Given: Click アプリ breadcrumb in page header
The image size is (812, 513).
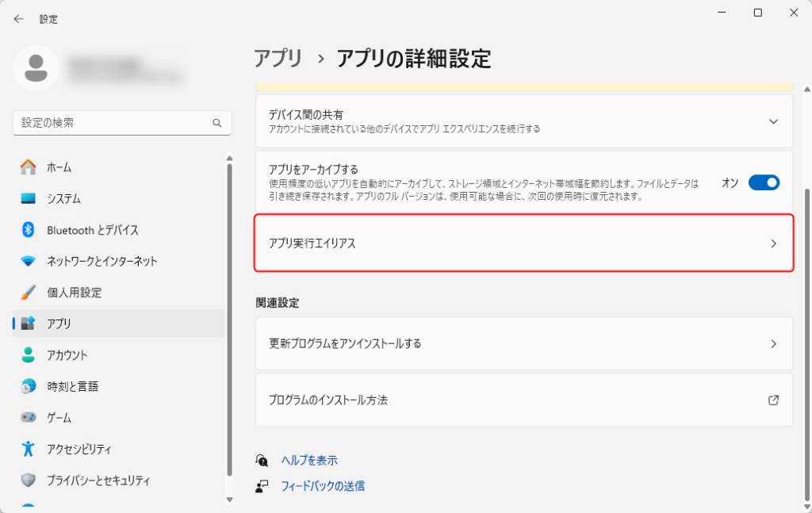Looking at the screenshot, I should tap(278, 58).
